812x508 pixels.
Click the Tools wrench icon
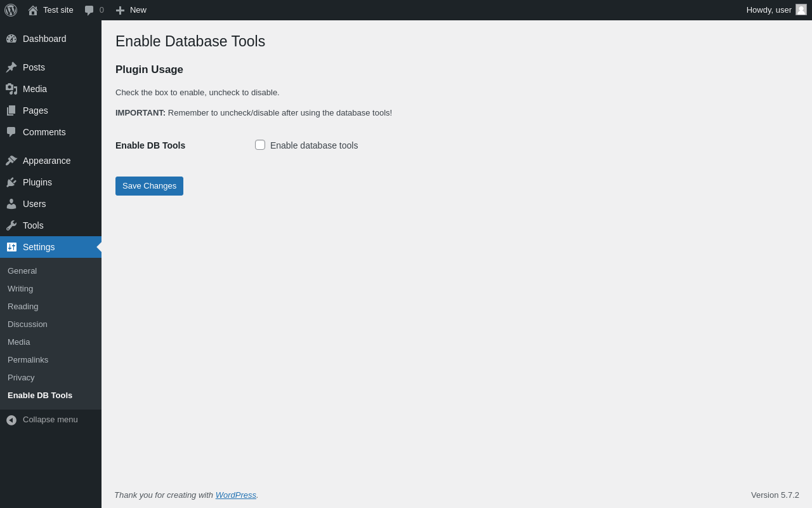tap(11, 225)
